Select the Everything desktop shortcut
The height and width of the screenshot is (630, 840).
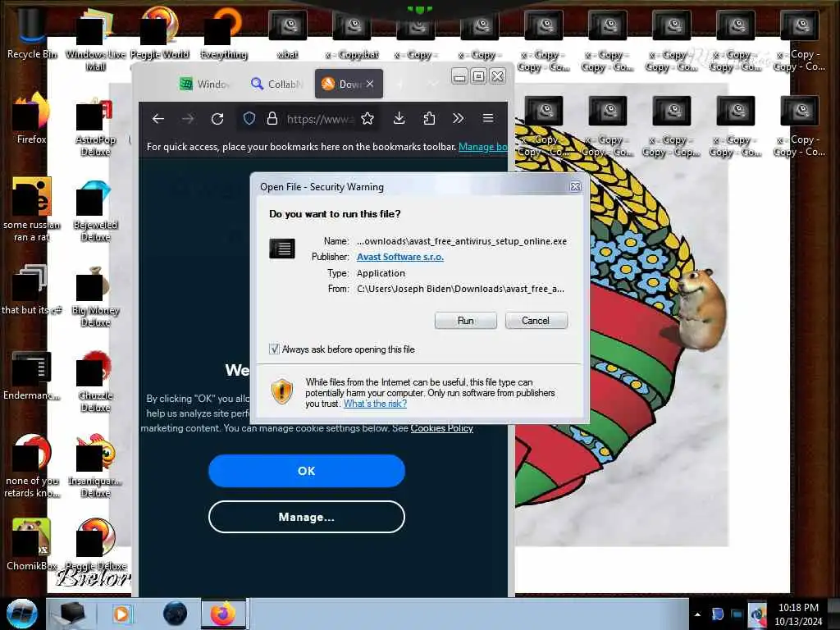click(224, 34)
